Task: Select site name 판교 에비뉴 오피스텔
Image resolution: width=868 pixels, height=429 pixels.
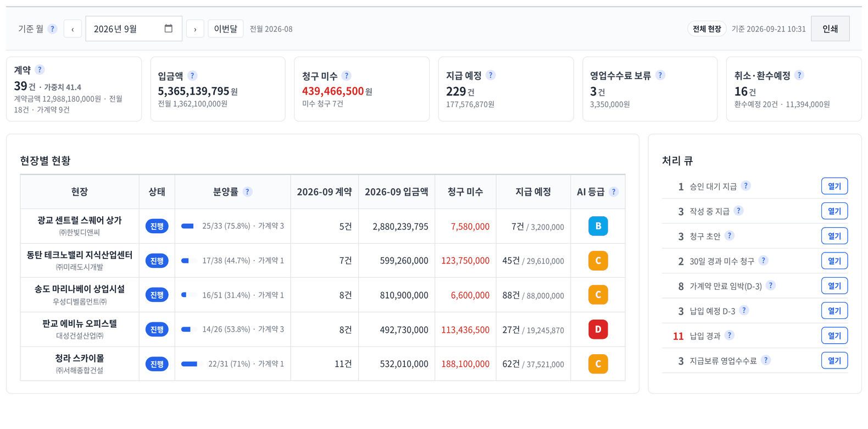Action: (80, 323)
